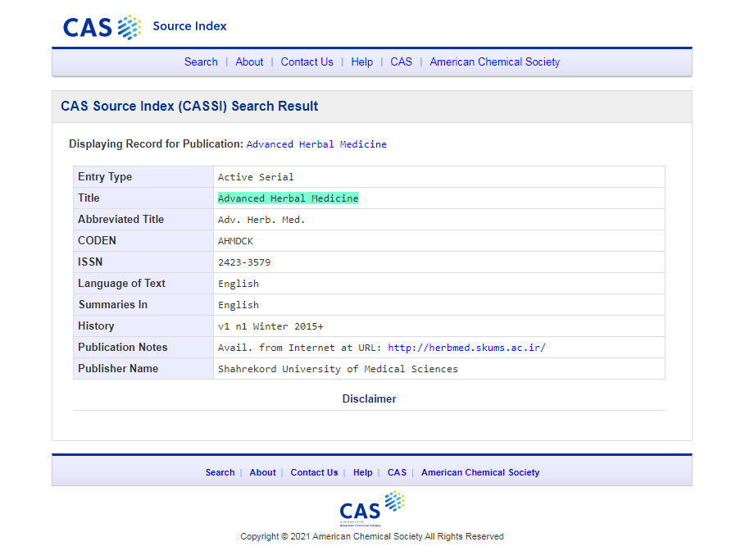Click the ISSN row label

click(x=90, y=262)
